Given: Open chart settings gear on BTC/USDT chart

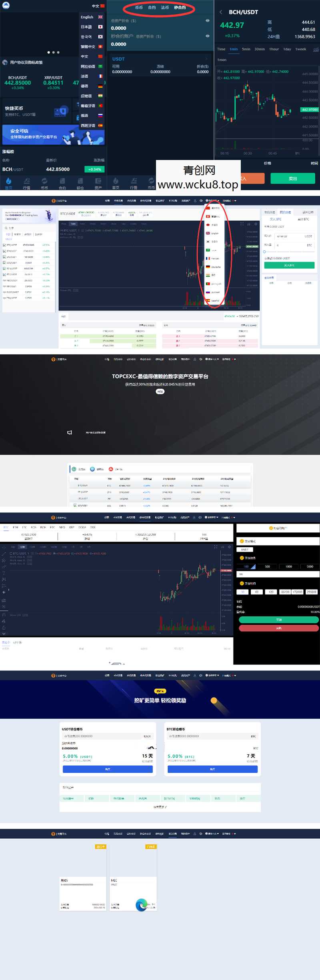Looking at the screenshot, I should point(256,224).
